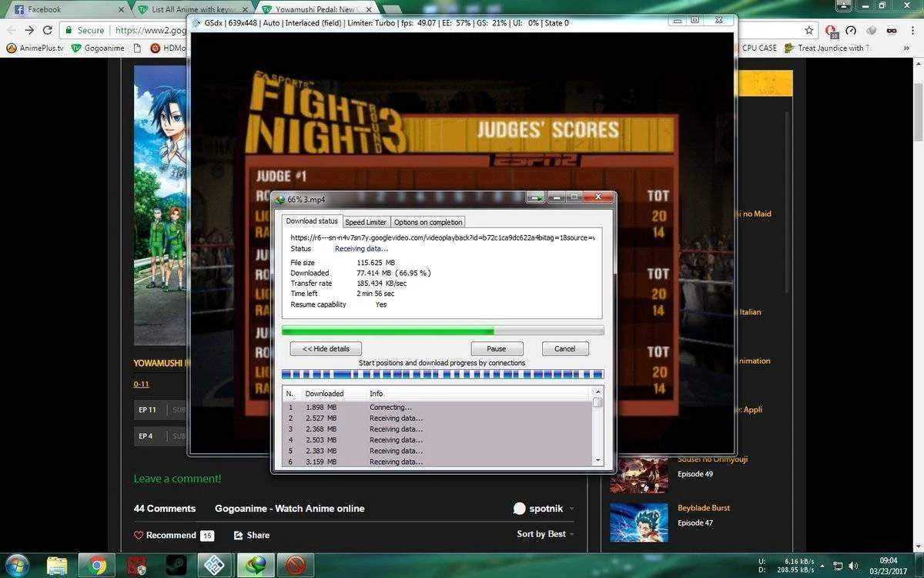The image size is (924, 578).
Task: Open the AnimePlus.tv bookmark
Action: pos(35,48)
